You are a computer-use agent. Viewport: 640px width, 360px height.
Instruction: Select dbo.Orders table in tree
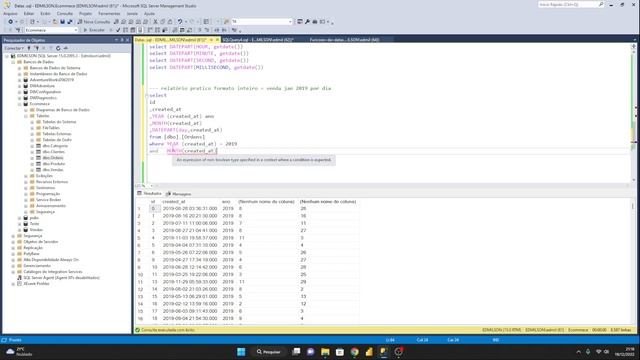tap(53, 158)
